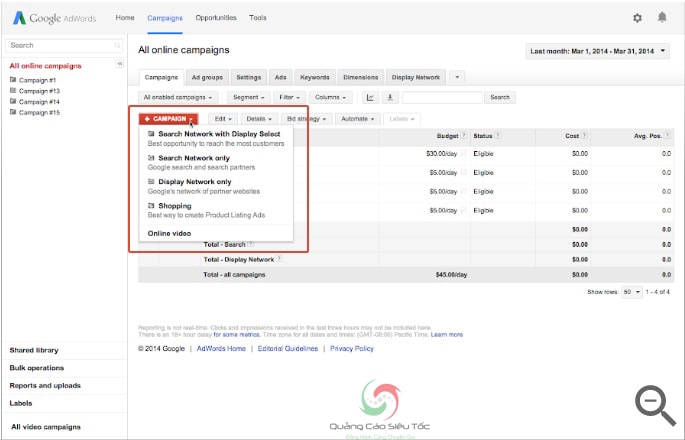Click help icon beside Total - Search
685x440 pixels.
[251, 244]
